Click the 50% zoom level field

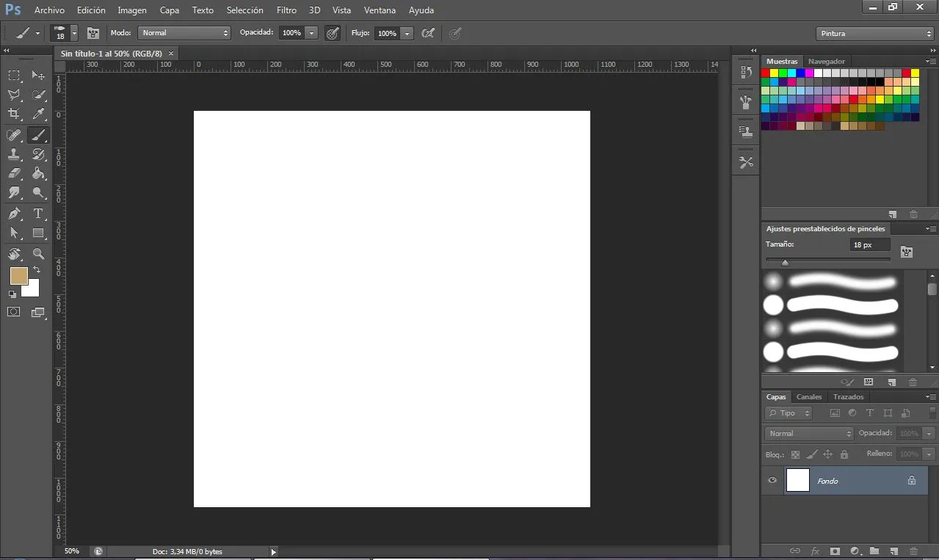point(72,551)
